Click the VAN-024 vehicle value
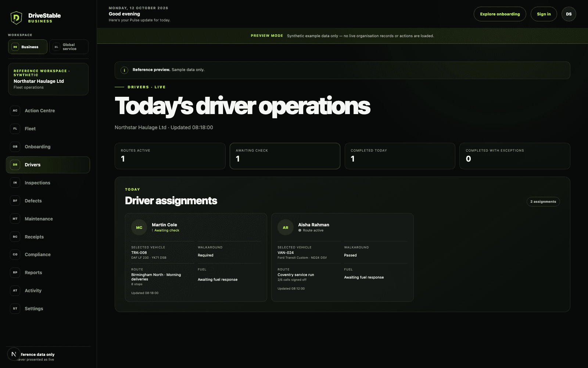 286,253
